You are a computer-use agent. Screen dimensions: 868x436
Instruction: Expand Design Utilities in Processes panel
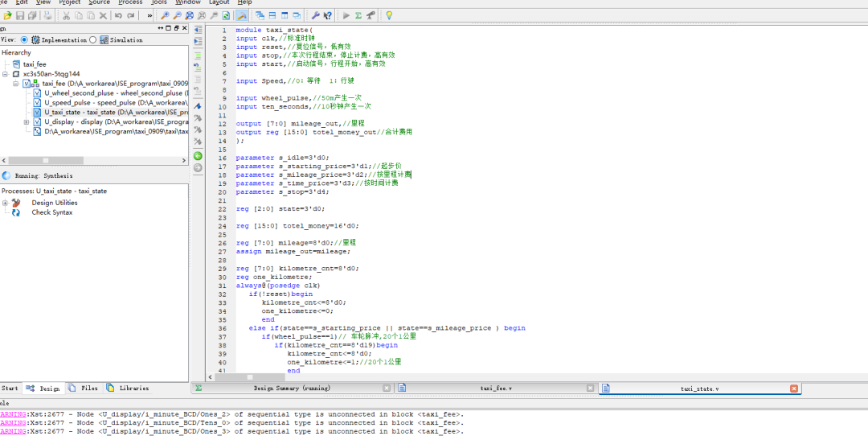tap(6, 203)
